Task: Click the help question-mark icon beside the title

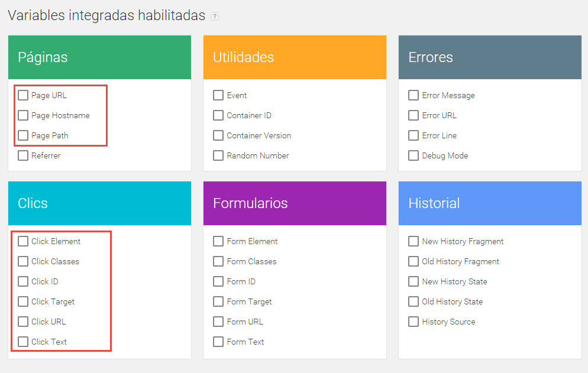Action: [215, 17]
